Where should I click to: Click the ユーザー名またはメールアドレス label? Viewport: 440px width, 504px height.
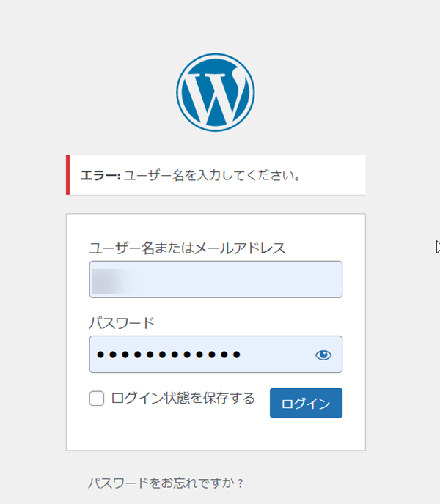click(x=187, y=248)
